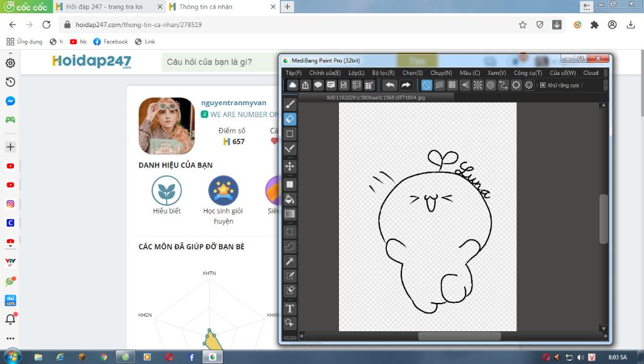The height and width of the screenshot is (364, 644).
Task: Open the Cloud menu in MediBang
Action: [591, 73]
